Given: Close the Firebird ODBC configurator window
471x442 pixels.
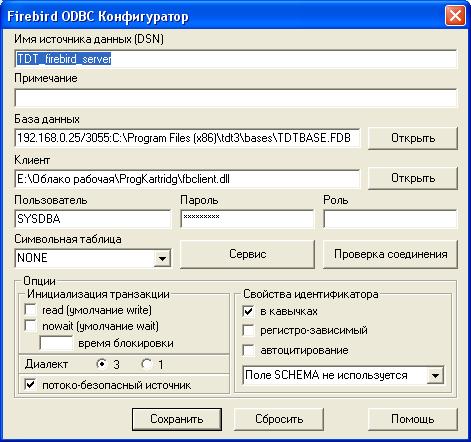Looking at the screenshot, I should (x=455, y=16).
